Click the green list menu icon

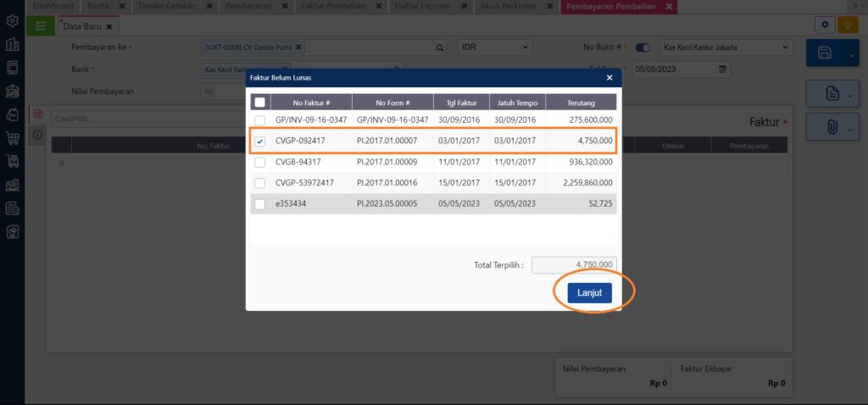[x=41, y=26]
